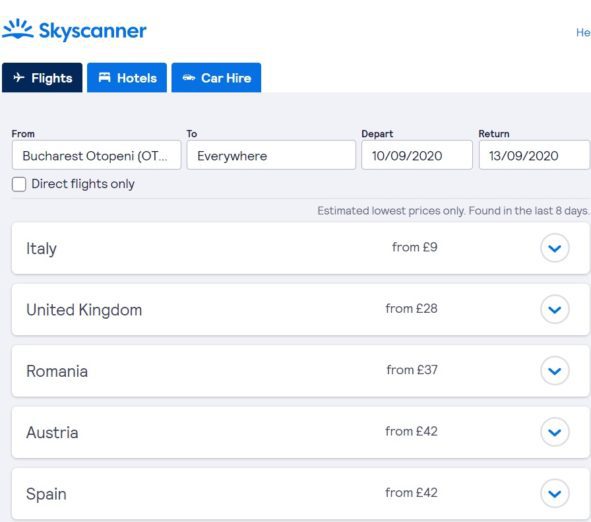Click the car icon in Car Hire tab
Image resolution: width=591 pixels, height=522 pixels.
188,78
